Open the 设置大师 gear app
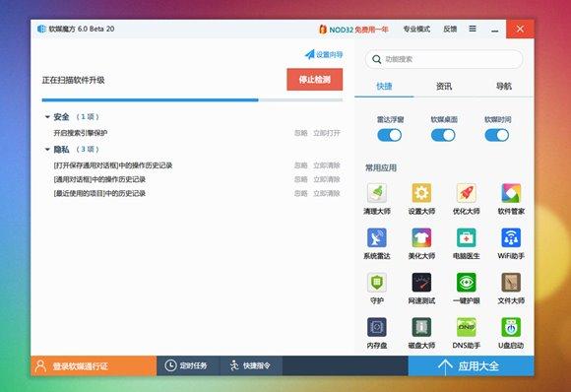 tap(421, 193)
